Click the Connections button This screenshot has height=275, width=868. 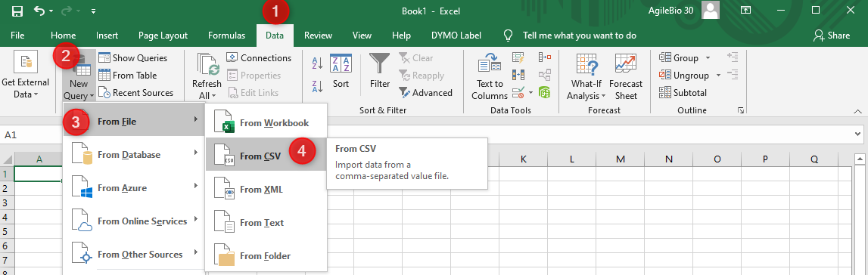point(259,58)
